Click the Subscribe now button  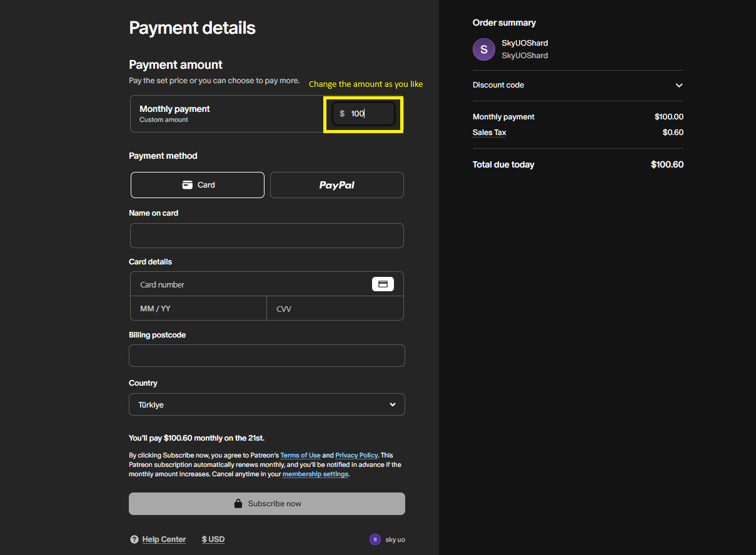tap(266, 504)
